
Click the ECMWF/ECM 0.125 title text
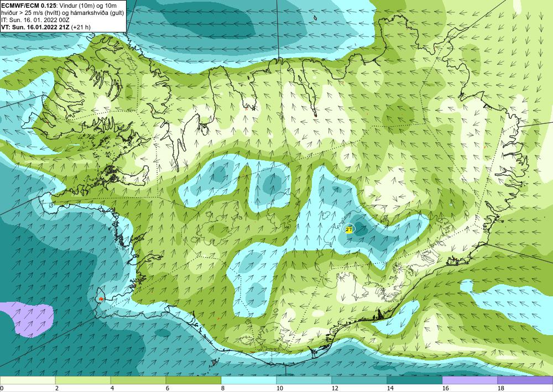pos(29,6)
